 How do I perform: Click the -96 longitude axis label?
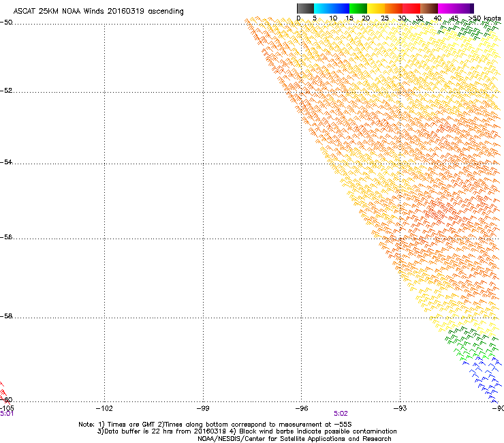click(302, 408)
